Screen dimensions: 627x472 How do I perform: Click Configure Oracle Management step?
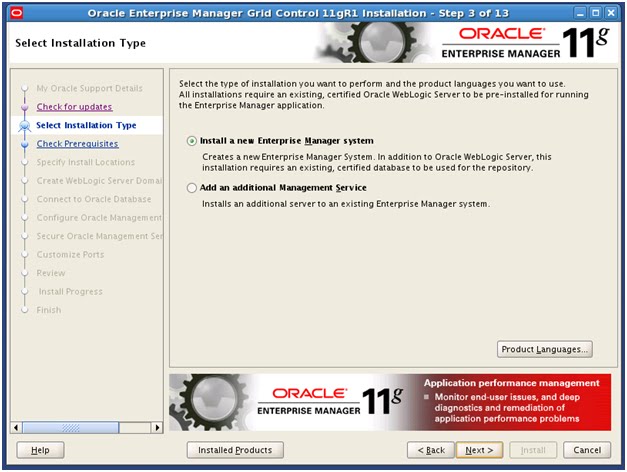(x=99, y=217)
